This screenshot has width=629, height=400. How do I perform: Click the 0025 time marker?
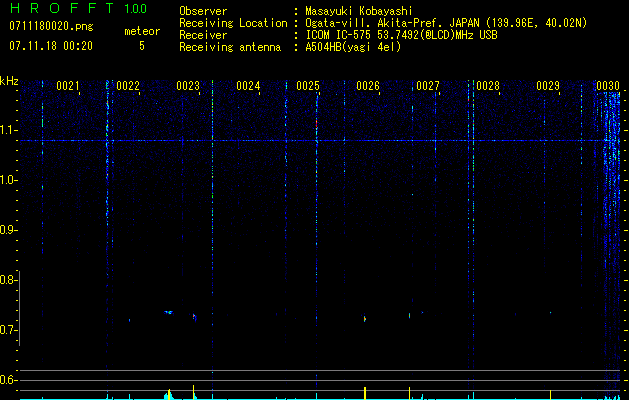coord(308,86)
